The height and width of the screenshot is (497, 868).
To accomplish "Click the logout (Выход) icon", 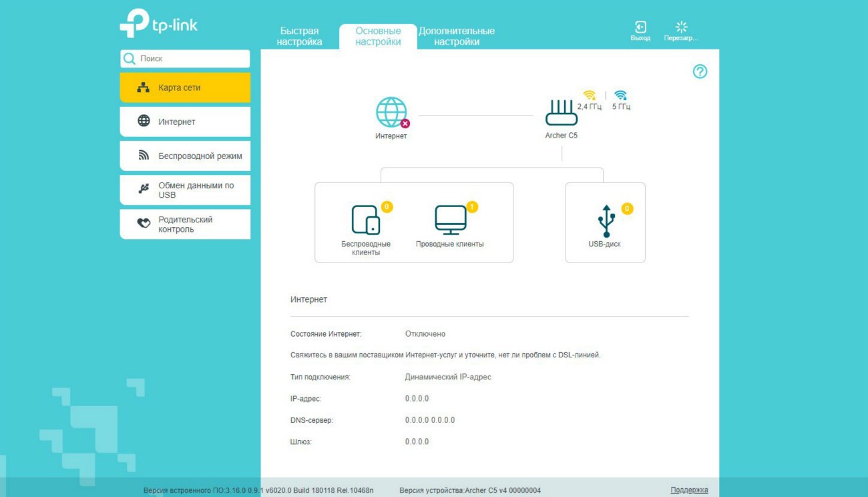I will (640, 27).
